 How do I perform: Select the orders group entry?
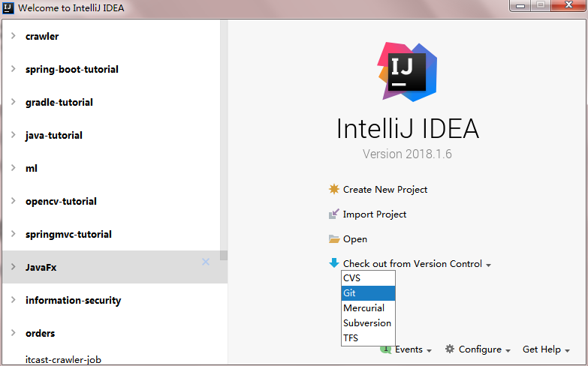point(40,333)
